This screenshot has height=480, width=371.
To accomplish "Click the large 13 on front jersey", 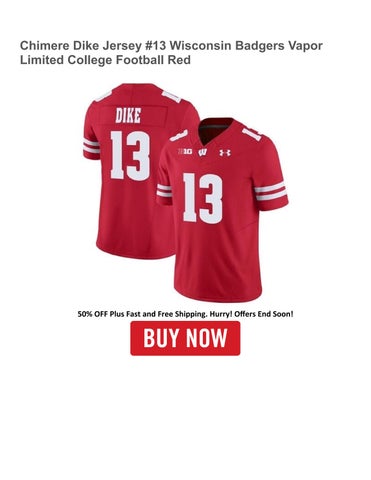I will pos(202,198).
